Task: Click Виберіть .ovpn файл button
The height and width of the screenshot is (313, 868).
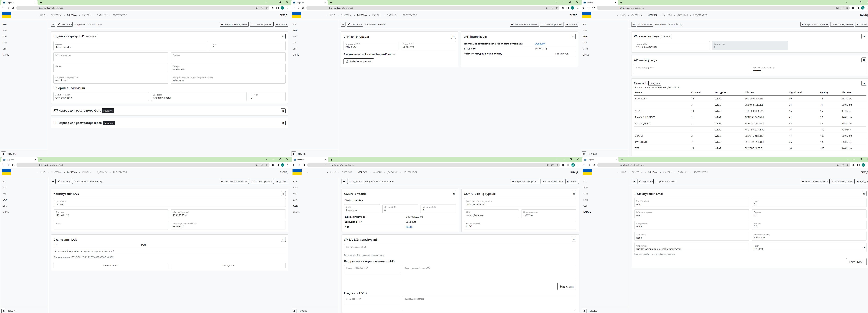Action: click(x=358, y=61)
